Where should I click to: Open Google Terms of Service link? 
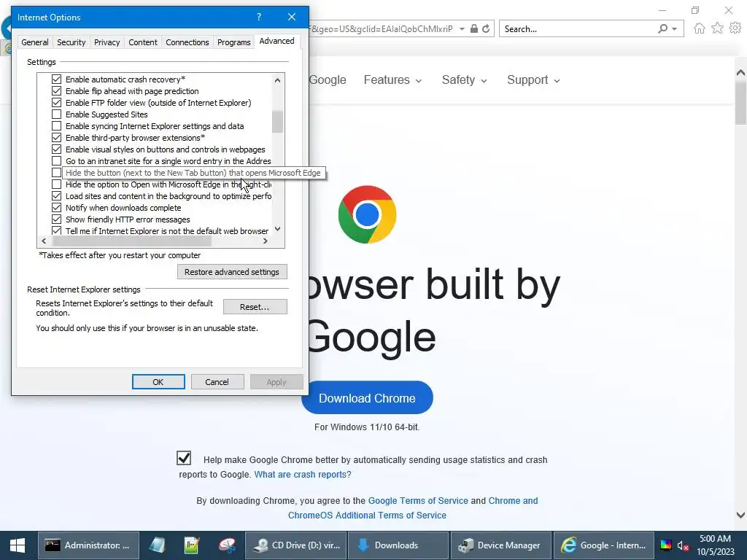pyautogui.click(x=418, y=500)
